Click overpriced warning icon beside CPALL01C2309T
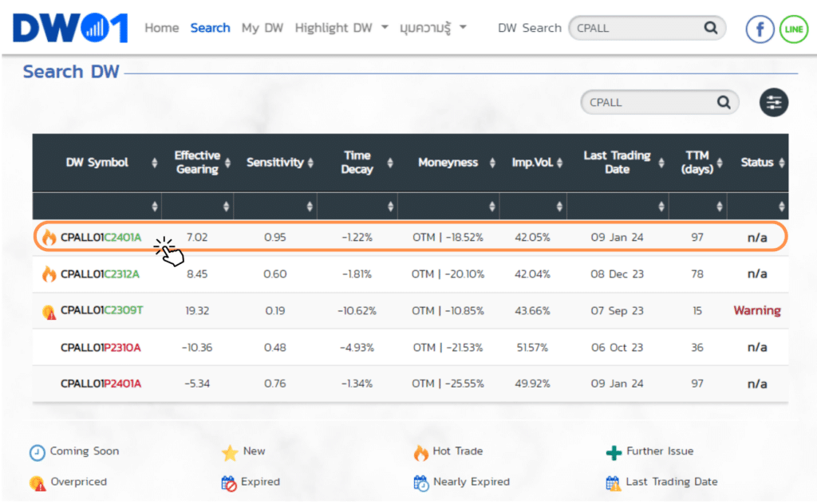This screenshot has width=817, height=504. [x=49, y=311]
